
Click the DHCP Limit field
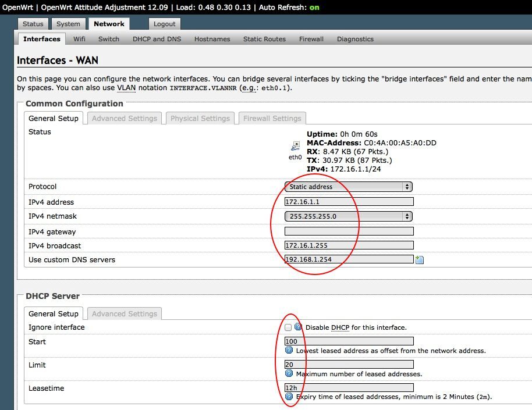point(349,365)
